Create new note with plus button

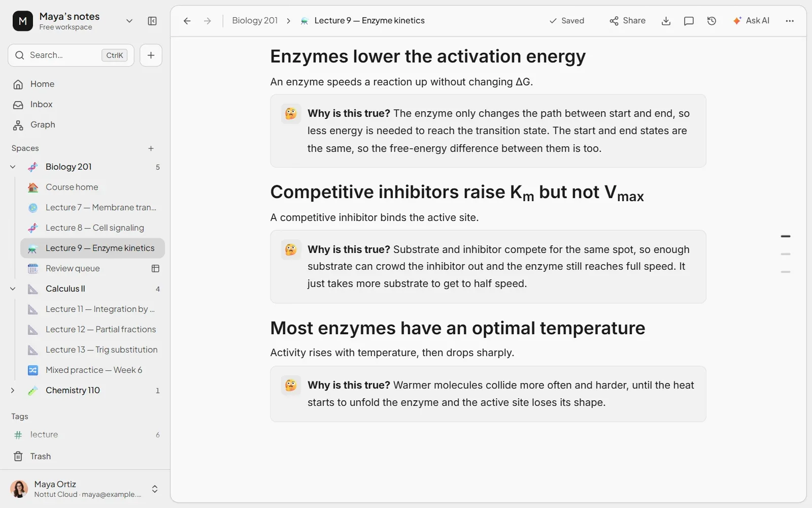pyautogui.click(x=151, y=55)
